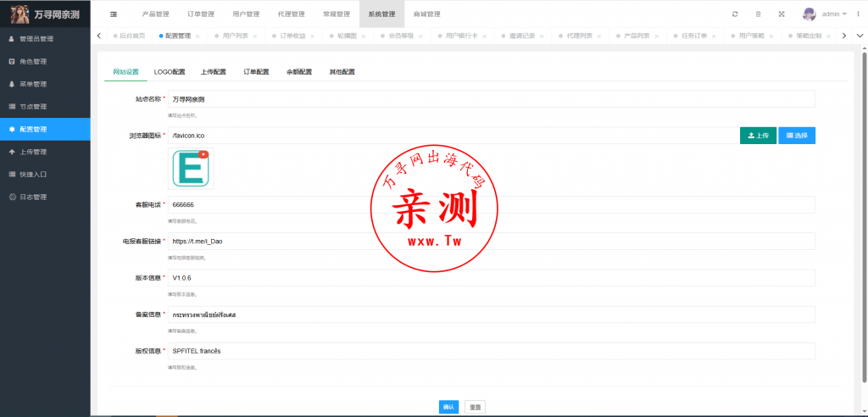The width and height of the screenshot is (868, 417).
Task: Click the favicon preview thumbnail
Action: point(191,169)
